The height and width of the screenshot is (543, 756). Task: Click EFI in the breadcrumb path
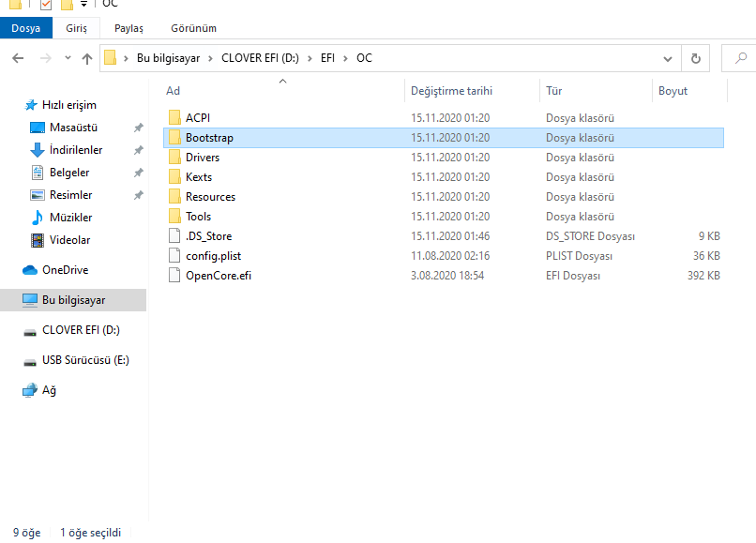coord(326,58)
